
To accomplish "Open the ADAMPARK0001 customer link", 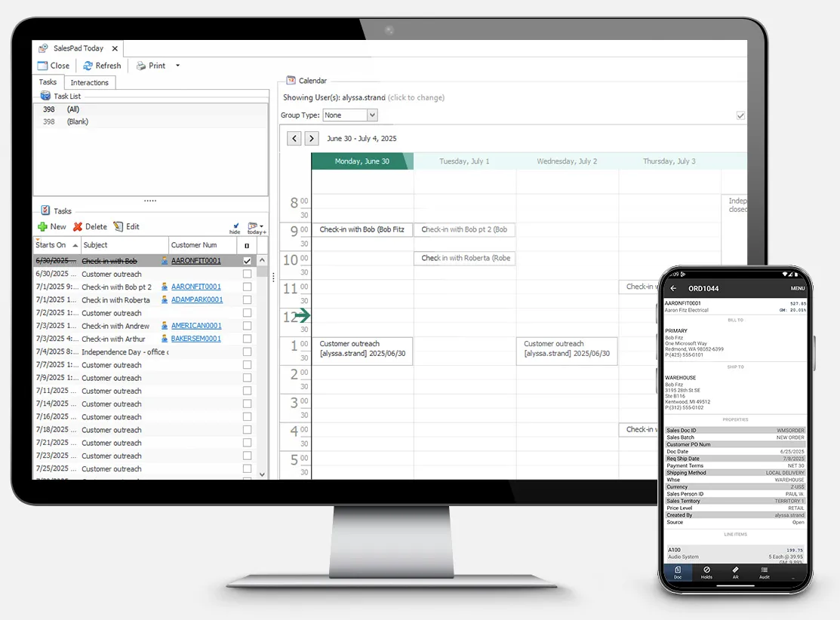I will click(x=197, y=300).
